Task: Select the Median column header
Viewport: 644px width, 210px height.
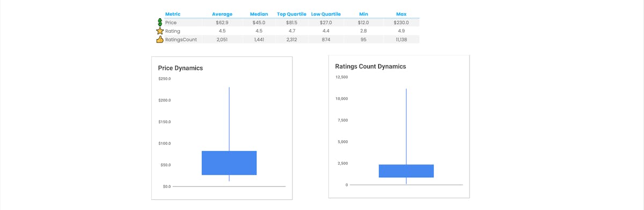Action: click(x=259, y=14)
